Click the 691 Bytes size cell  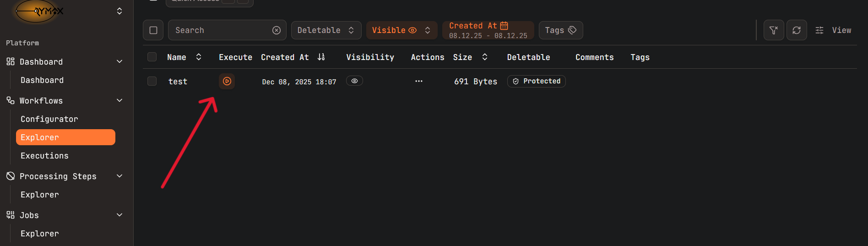[476, 82]
